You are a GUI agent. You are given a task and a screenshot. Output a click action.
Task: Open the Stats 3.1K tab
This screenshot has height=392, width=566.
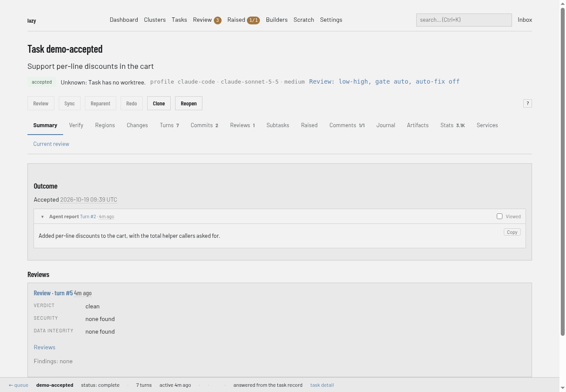452,125
